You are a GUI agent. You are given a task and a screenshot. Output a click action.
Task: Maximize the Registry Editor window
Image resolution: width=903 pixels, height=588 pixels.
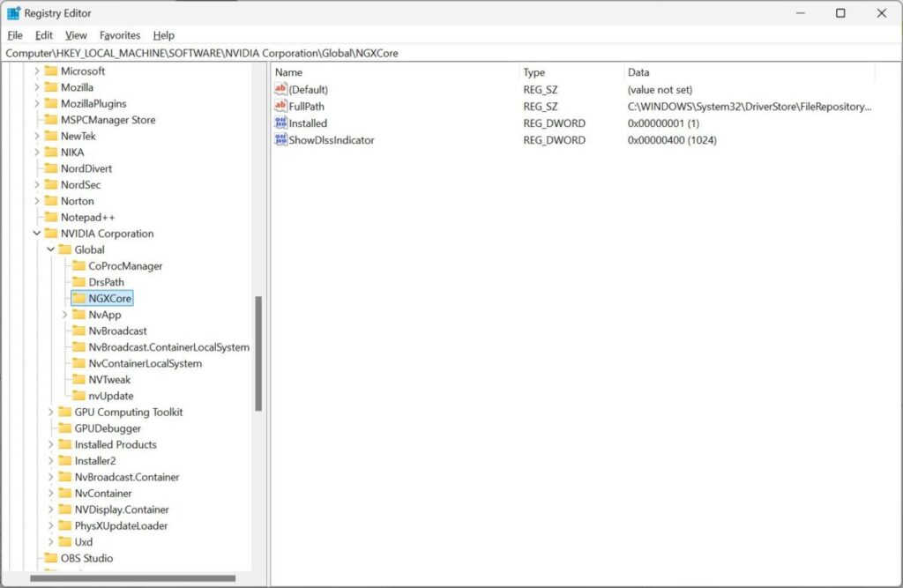click(840, 12)
